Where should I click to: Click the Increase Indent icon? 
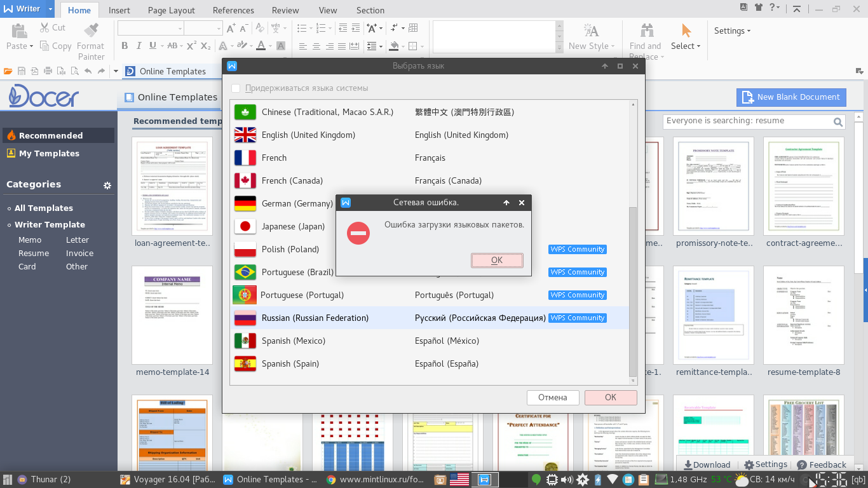[x=356, y=28]
